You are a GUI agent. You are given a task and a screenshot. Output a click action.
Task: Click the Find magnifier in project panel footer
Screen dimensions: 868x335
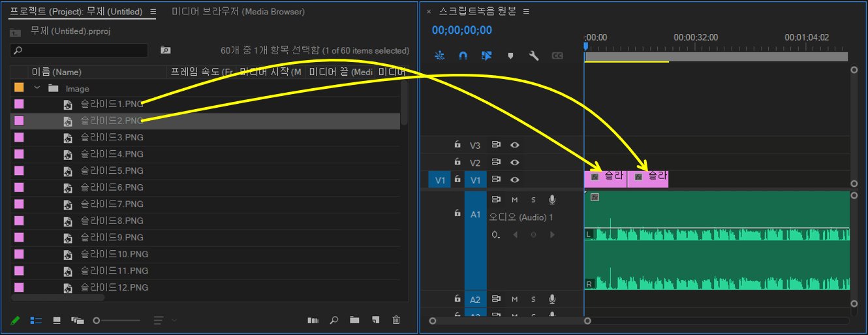coord(333,320)
